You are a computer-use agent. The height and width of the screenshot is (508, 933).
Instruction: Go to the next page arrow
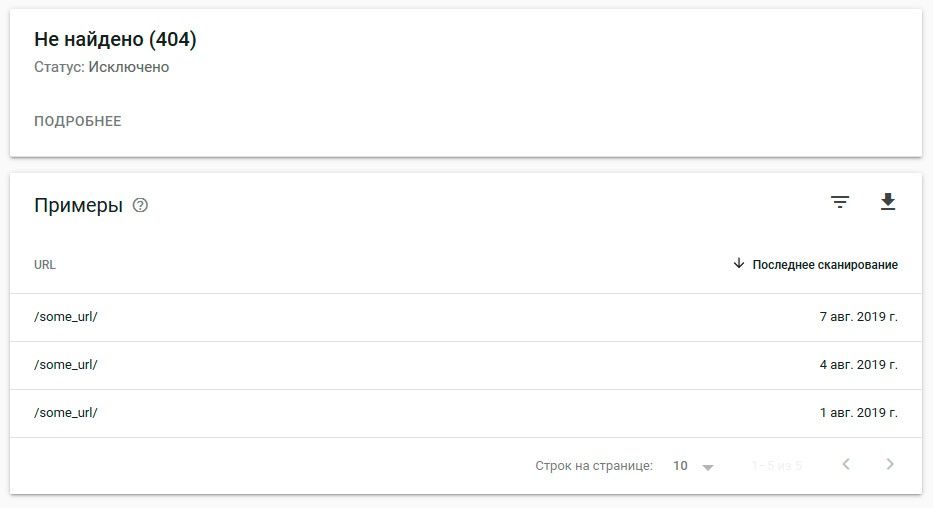pos(890,464)
